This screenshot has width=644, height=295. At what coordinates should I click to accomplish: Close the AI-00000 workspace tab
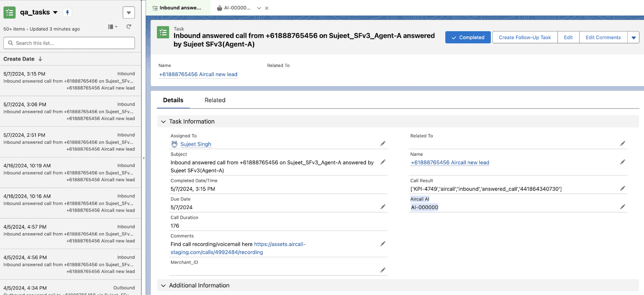(266, 8)
